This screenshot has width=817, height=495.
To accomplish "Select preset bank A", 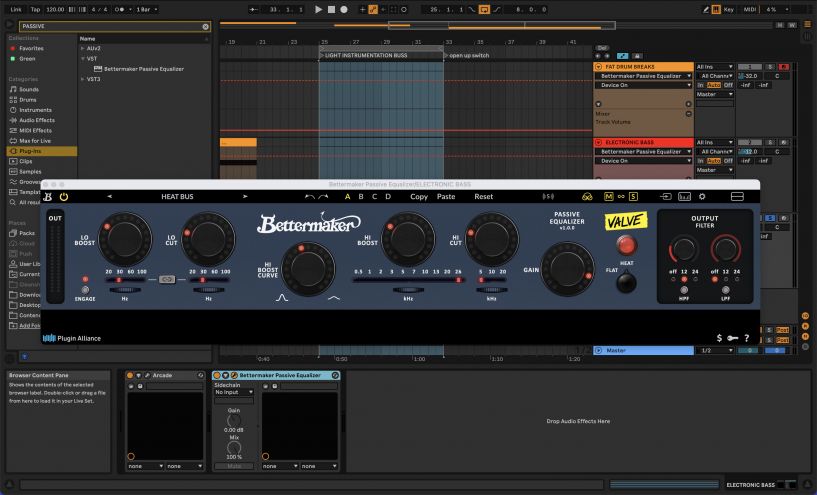I will (348, 196).
